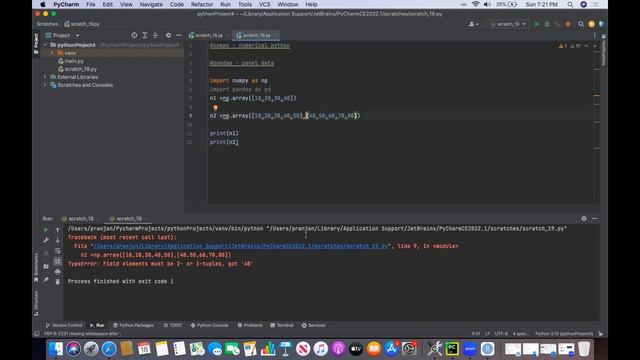640x360 pixels.
Task: Open the App Store in the Dock
Action: (391, 349)
